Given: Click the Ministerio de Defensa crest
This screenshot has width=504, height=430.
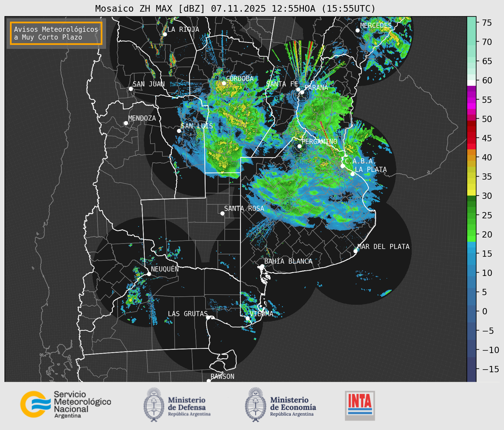Looking at the screenshot, I should 154,405.
